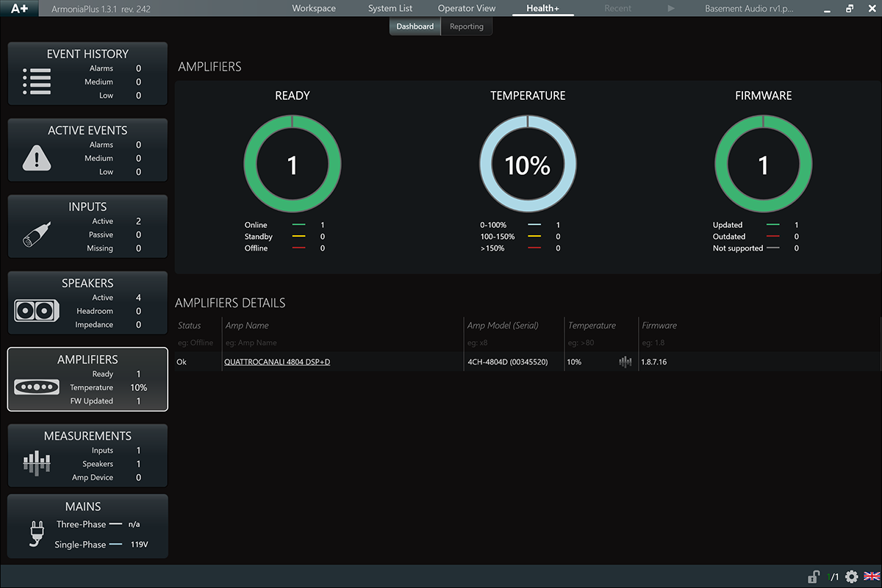Click the Temperature filter field (eg: >80)
The width and height of the screenshot is (882, 588).
click(x=600, y=343)
